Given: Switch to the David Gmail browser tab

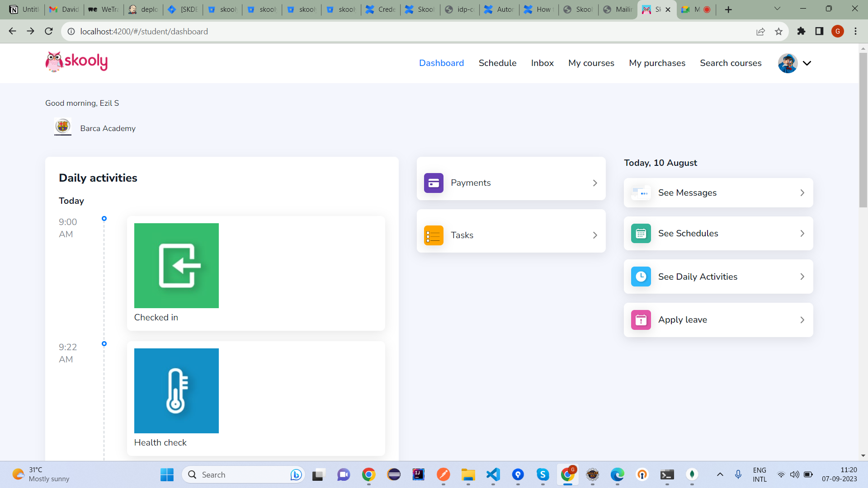Looking at the screenshot, I should tap(64, 9).
